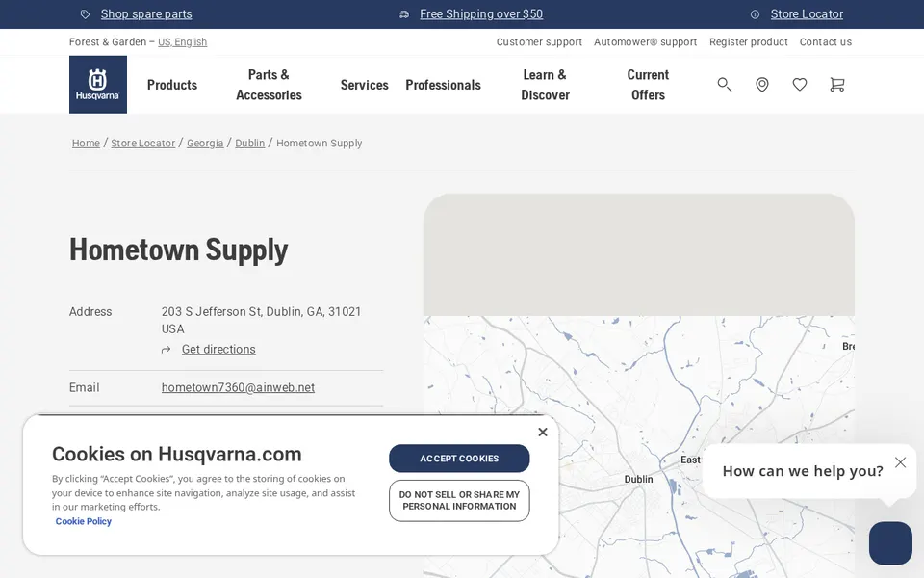The height and width of the screenshot is (578, 924).
Task: Go to Georgia breadcrumb
Action: (205, 144)
